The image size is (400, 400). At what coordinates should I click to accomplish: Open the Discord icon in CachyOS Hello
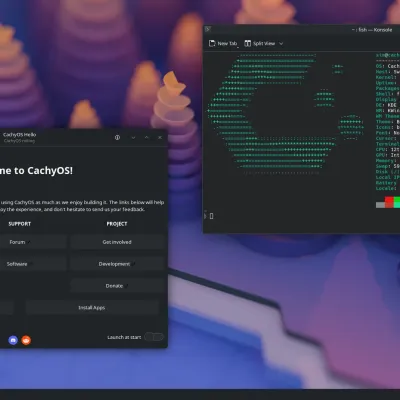tap(13, 340)
